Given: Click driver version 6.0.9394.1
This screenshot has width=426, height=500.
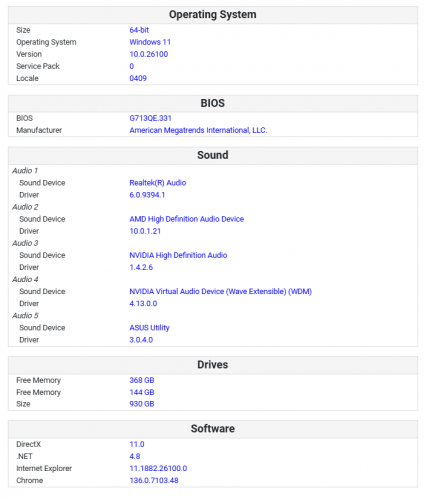Looking at the screenshot, I should (x=147, y=195).
